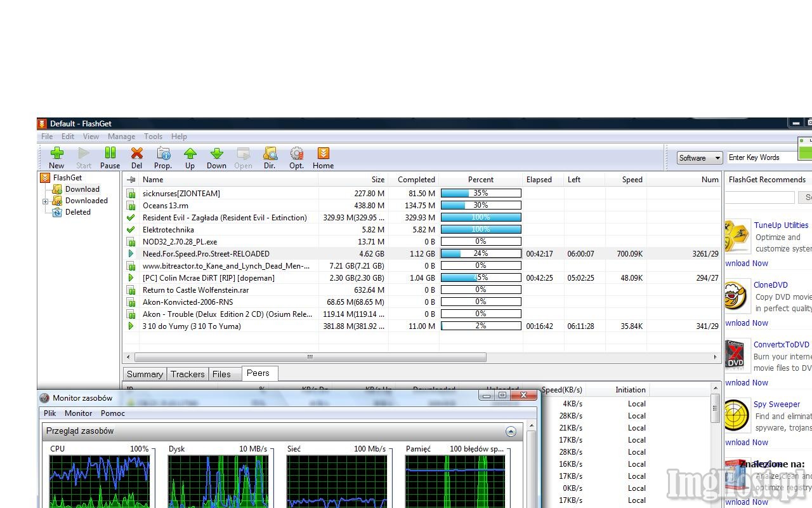Click the Need.For.Speed 24% progress bar
This screenshot has width=812, height=508.
[x=481, y=254]
